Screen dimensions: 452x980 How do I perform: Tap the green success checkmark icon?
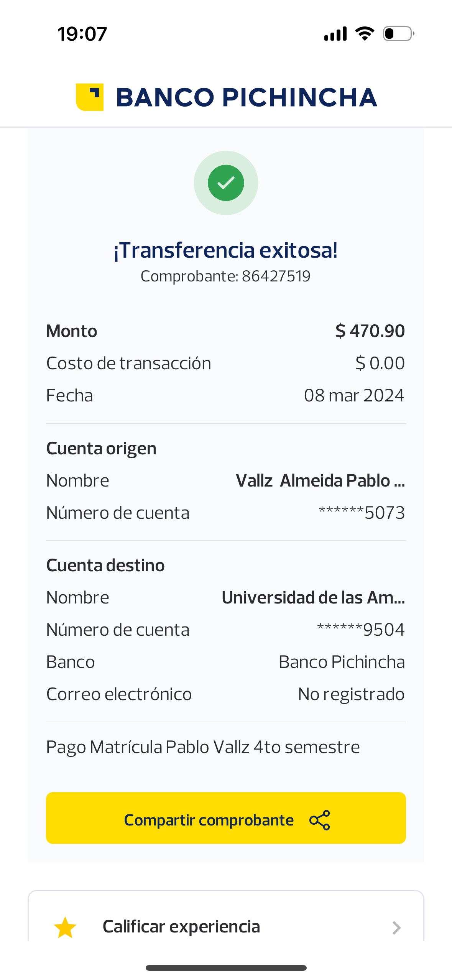(x=226, y=183)
